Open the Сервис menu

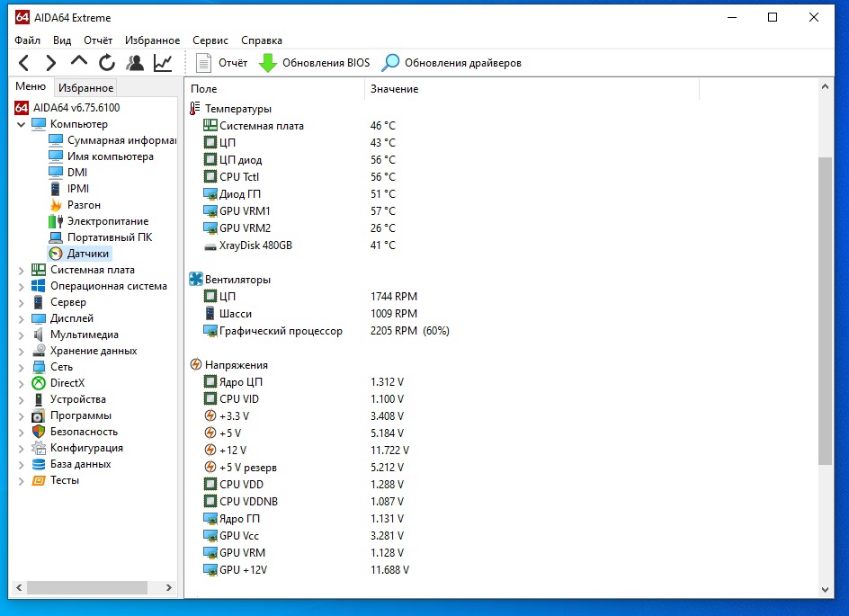click(x=210, y=40)
